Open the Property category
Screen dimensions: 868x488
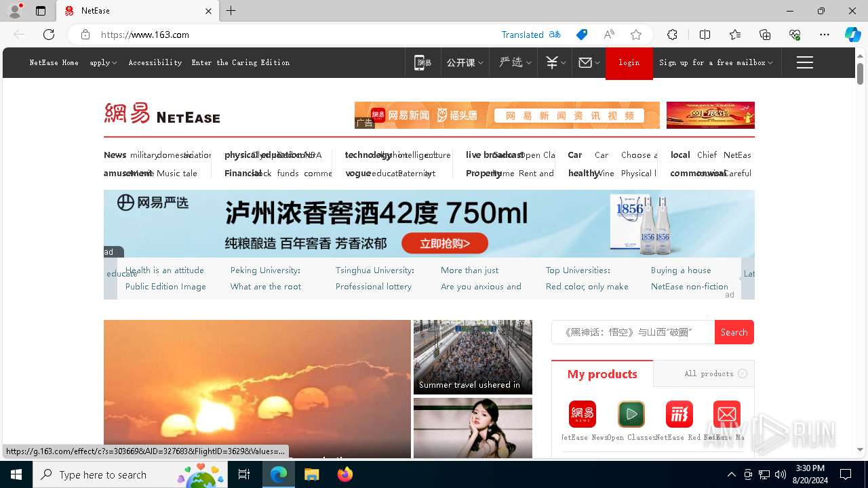point(484,173)
